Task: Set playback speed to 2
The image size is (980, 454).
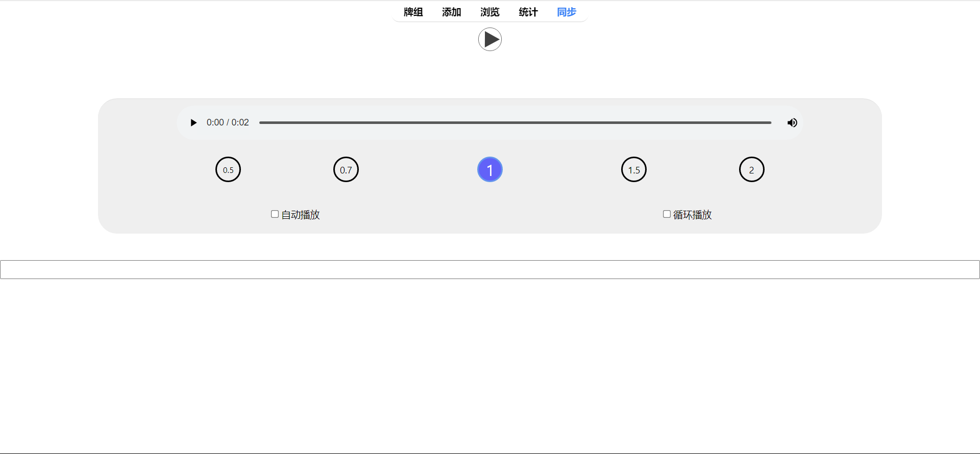Action: pos(752,169)
